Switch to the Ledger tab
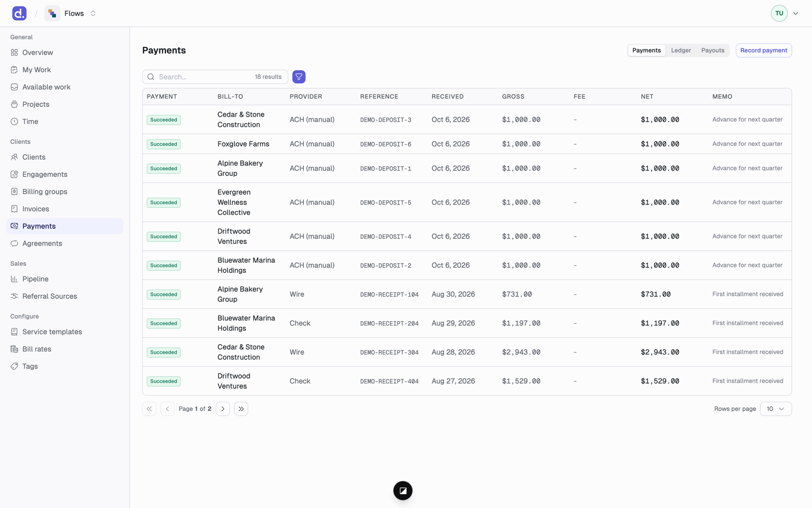This screenshot has height=508, width=812. [681, 50]
